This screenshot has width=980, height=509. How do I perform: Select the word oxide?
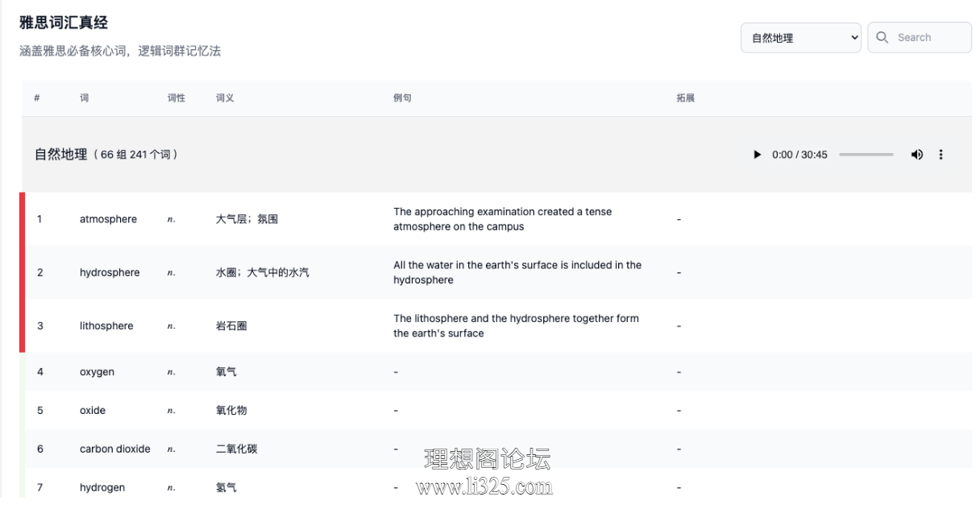pos(93,410)
